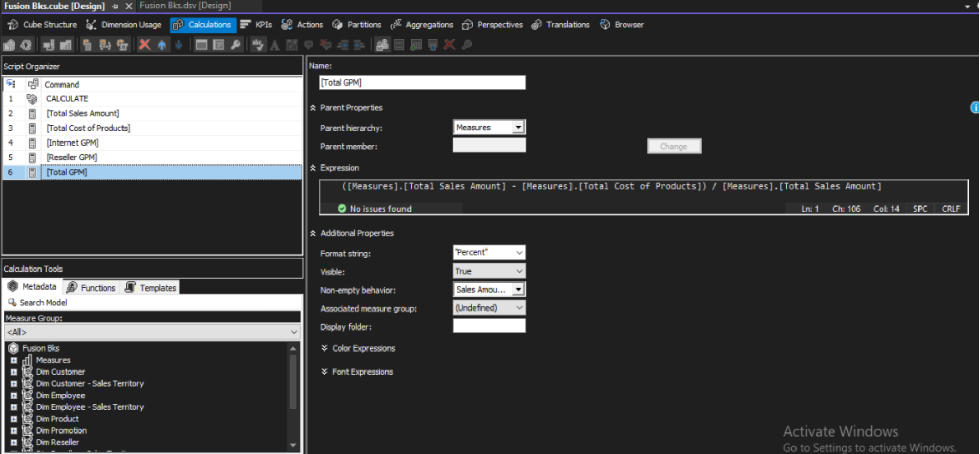
Task: Click the Change button
Action: click(674, 147)
